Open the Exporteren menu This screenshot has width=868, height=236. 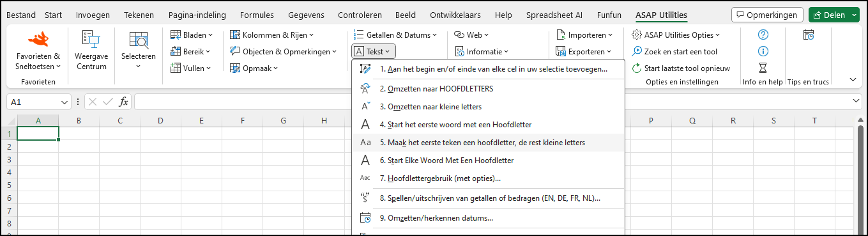(x=584, y=51)
